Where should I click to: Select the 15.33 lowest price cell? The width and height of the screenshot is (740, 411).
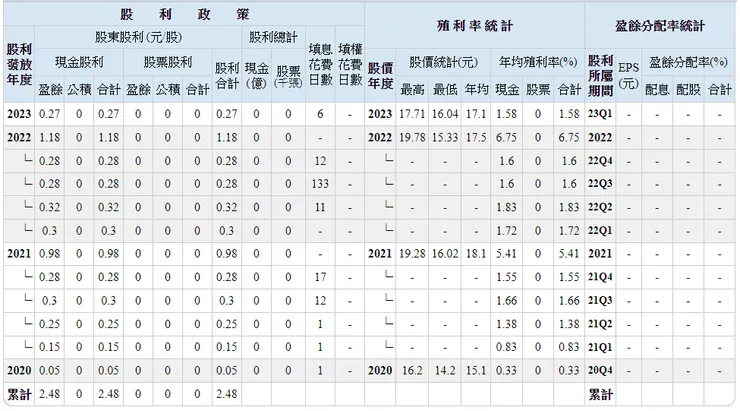[x=445, y=137]
